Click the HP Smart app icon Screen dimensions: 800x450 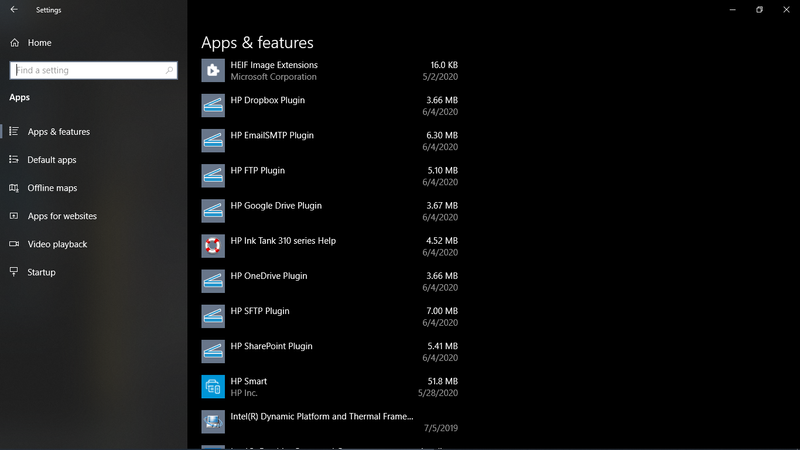coord(213,387)
